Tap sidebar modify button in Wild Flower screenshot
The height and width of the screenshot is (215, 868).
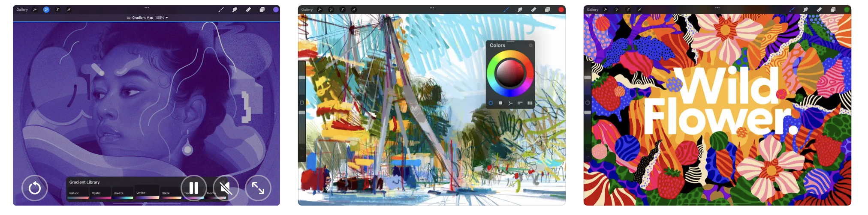588,103
